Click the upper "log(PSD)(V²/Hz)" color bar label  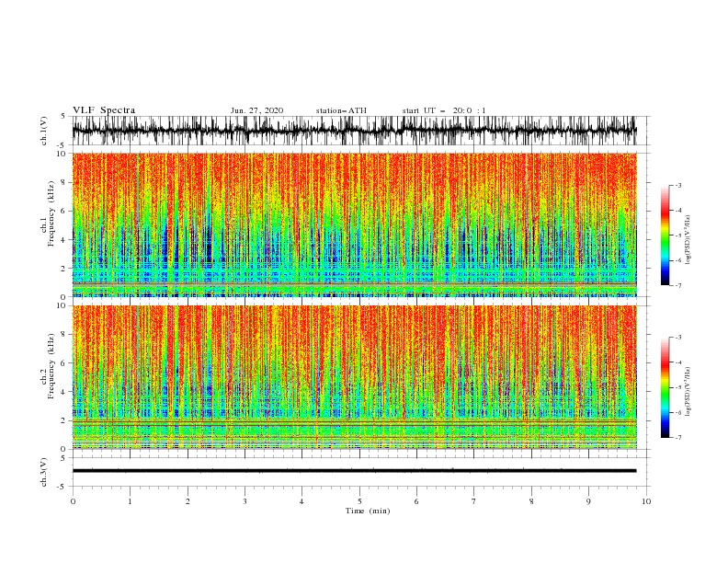pyautogui.click(x=688, y=240)
